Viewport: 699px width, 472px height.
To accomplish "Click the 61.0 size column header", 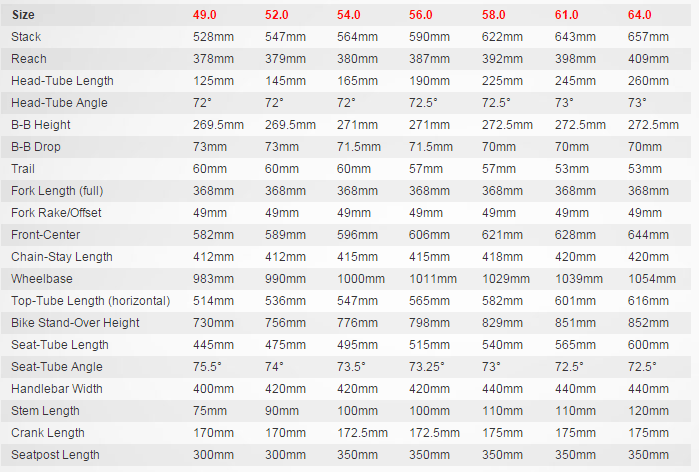I will (567, 15).
